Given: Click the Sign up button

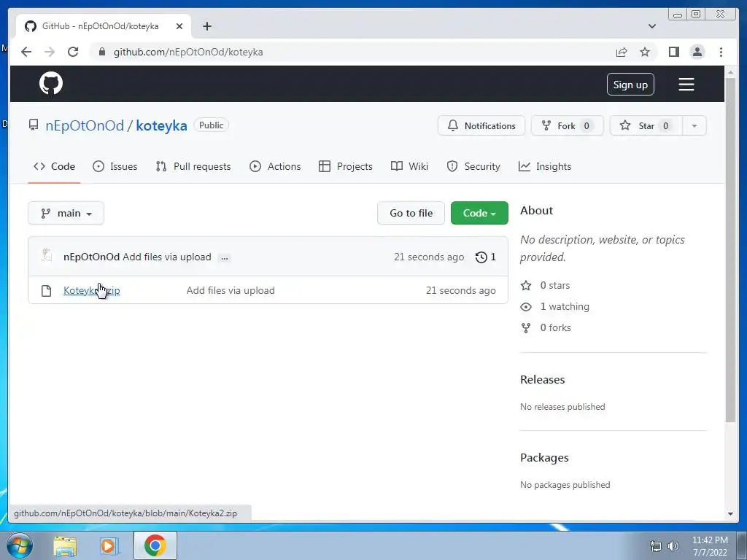Looking at the screenshot, I should (630, 85).
